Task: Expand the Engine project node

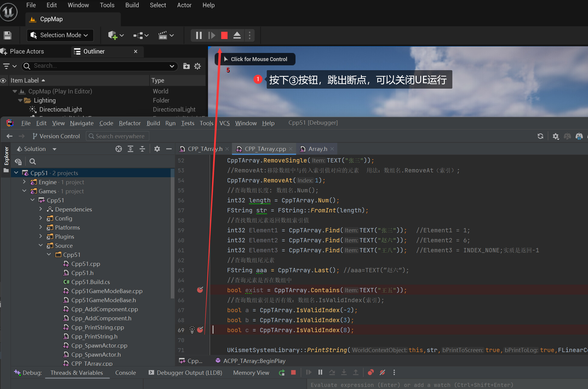Action: point(25,182)
